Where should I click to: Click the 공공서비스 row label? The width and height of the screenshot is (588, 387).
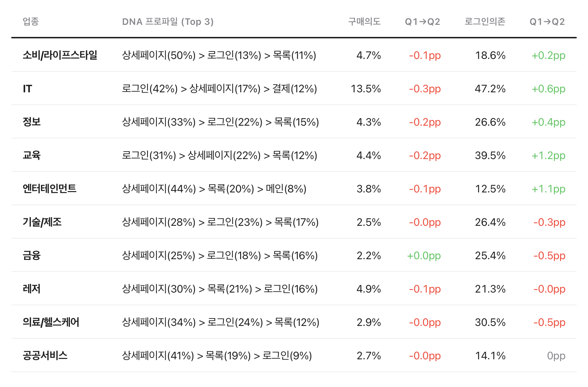[x=45, y=356]
